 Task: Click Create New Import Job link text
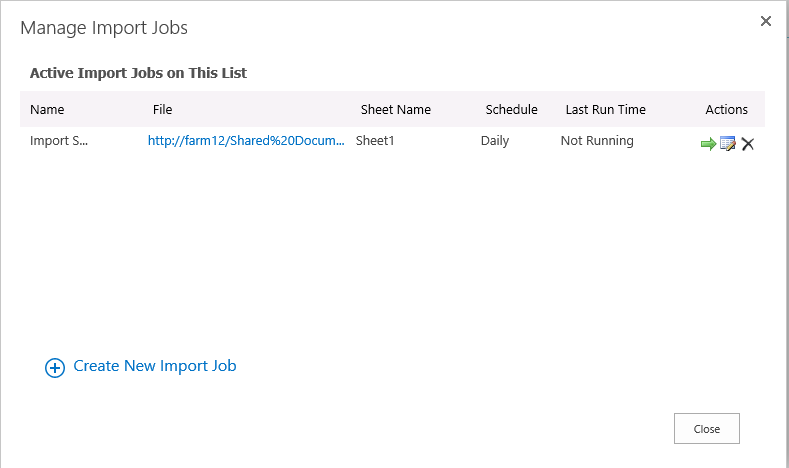point(155,366)
